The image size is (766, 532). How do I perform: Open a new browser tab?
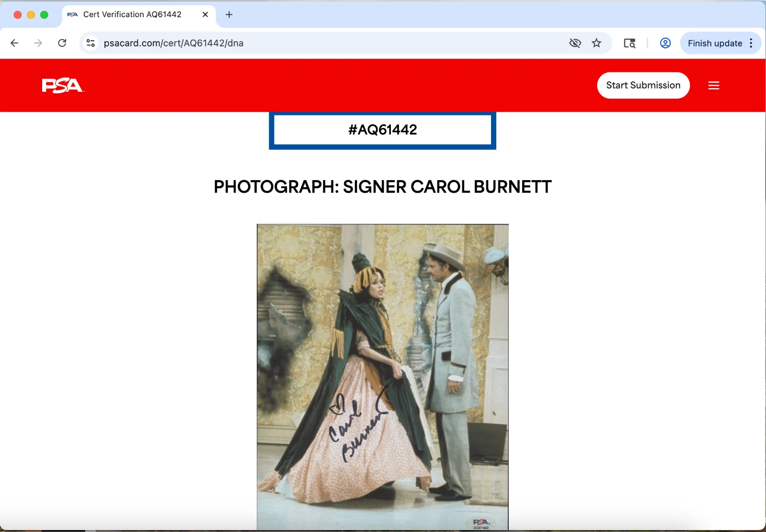[229, 14]
